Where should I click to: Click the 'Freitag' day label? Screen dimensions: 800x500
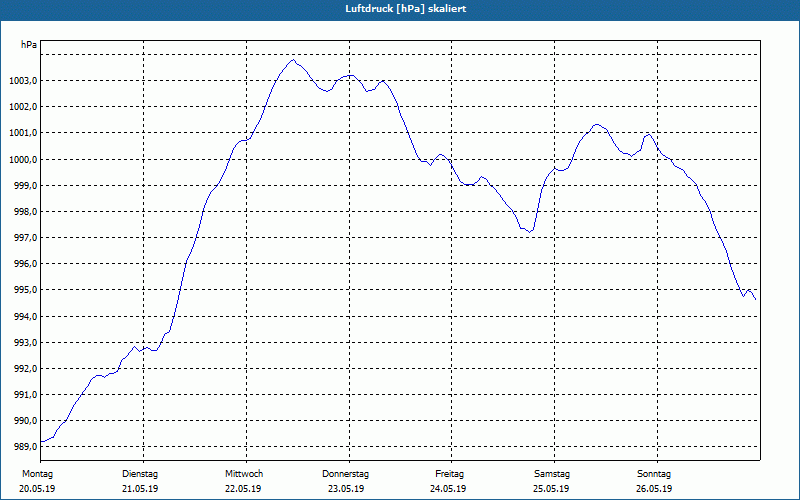coord(449,474)
